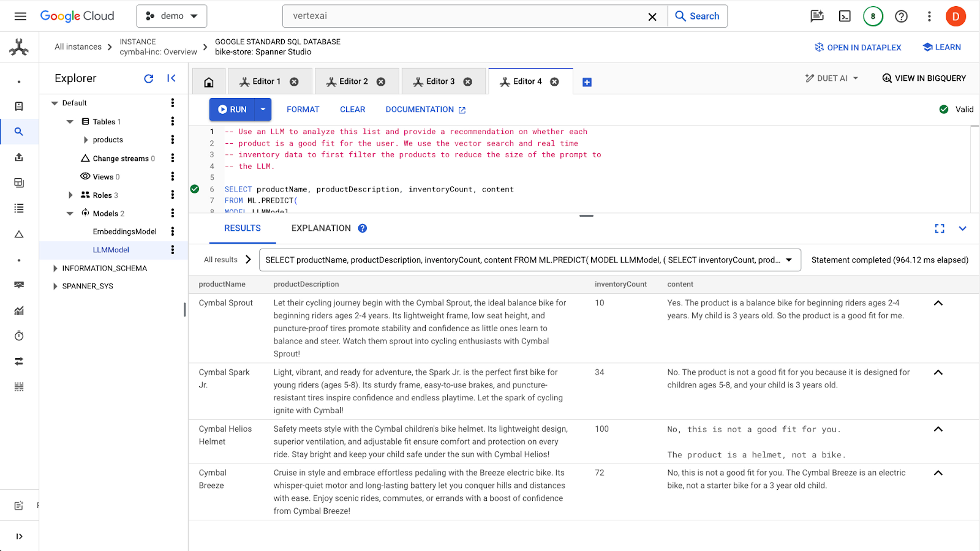Click the FORMAT button
Image resolution: width=980 pixels, height=551 pixels.
coord(303,110)
